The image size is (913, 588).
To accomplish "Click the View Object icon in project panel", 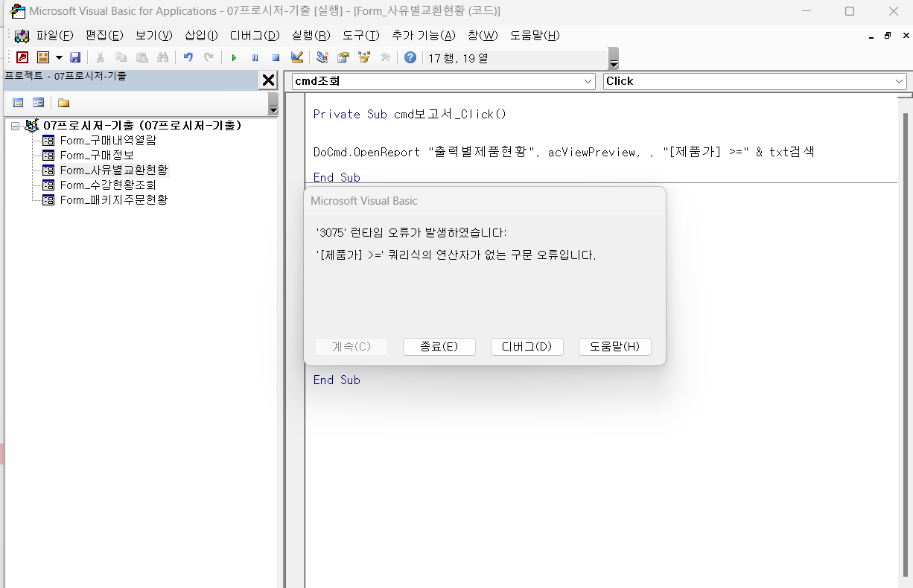I will click(38, 103).
